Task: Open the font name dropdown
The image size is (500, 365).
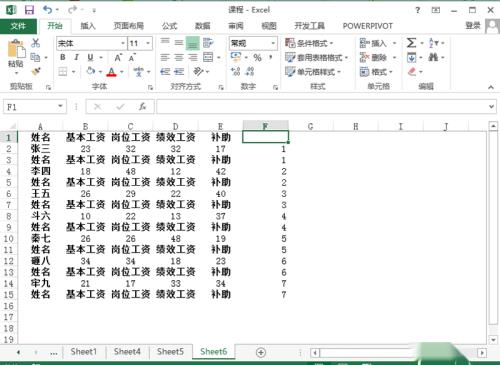Action: pos(123,43)
